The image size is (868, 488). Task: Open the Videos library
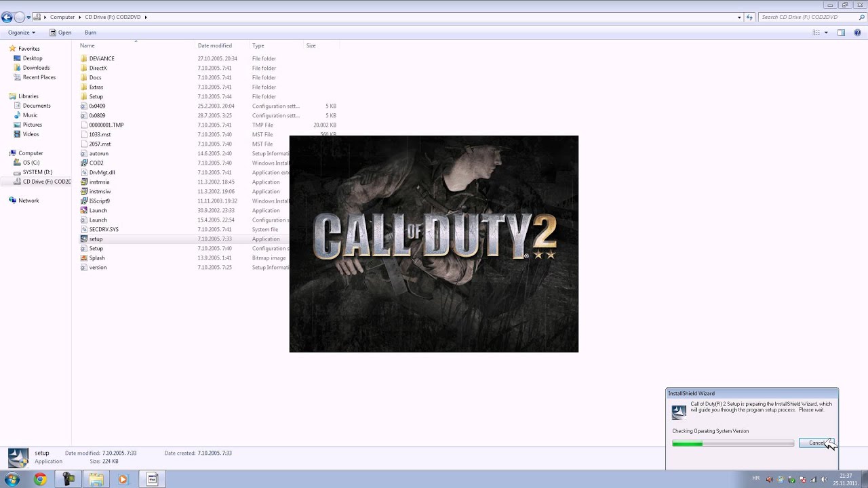31,134
